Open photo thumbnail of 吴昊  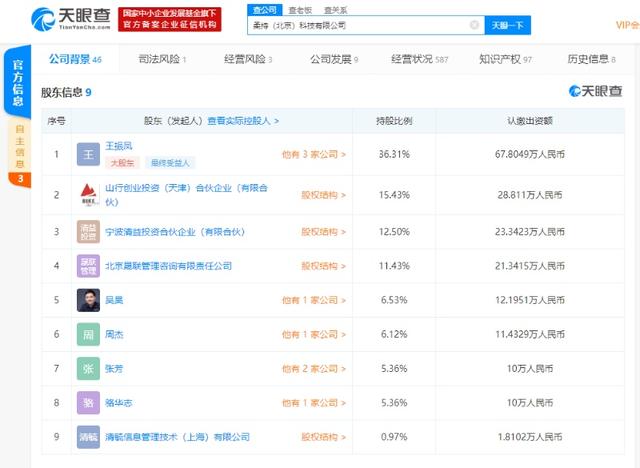pos(88,300)
